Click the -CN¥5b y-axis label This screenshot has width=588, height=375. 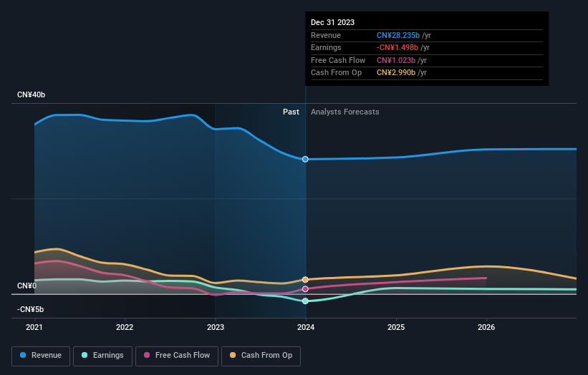(30, 309)
